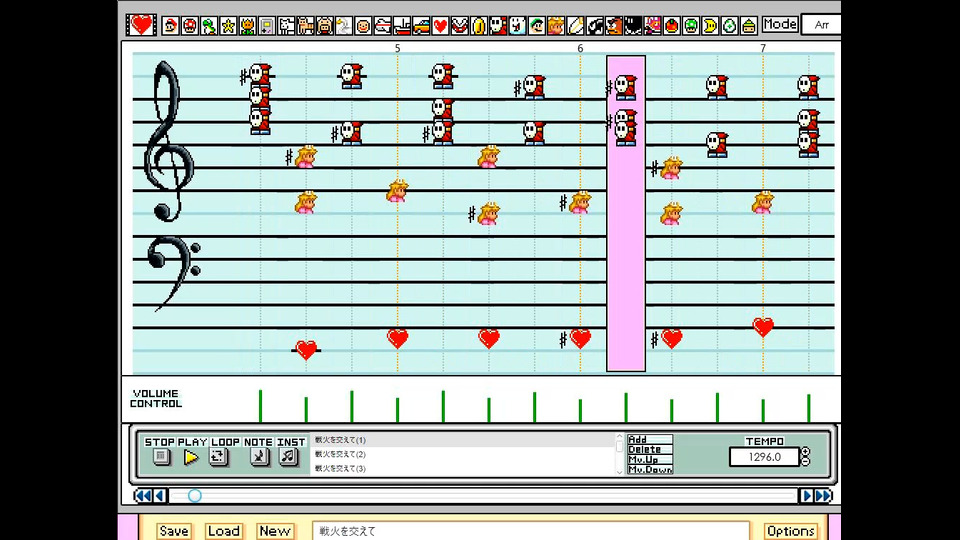Click Mv.Down to move song down
The height and width of the screenshot is (540, 960).
[650, 470]
